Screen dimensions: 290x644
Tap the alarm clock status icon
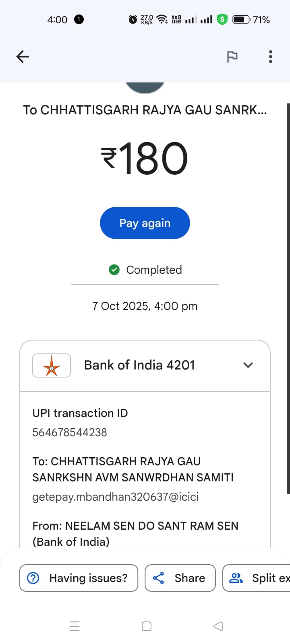[133, 19]
